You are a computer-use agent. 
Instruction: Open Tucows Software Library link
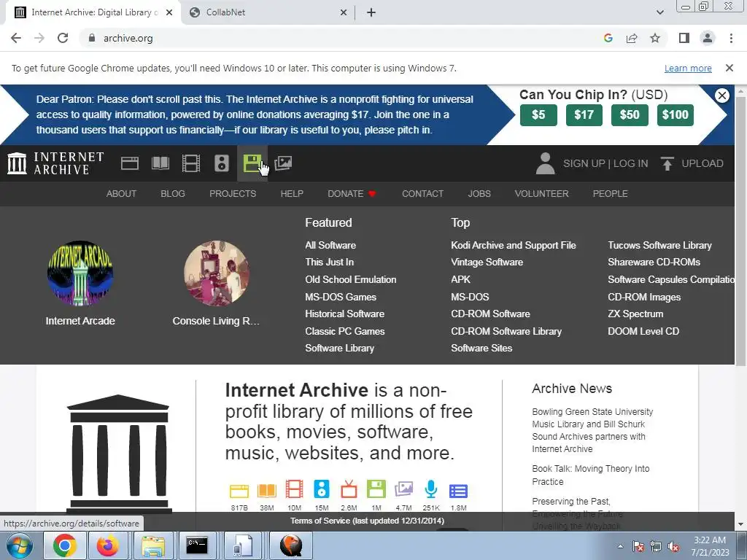[x=659, y=245]
